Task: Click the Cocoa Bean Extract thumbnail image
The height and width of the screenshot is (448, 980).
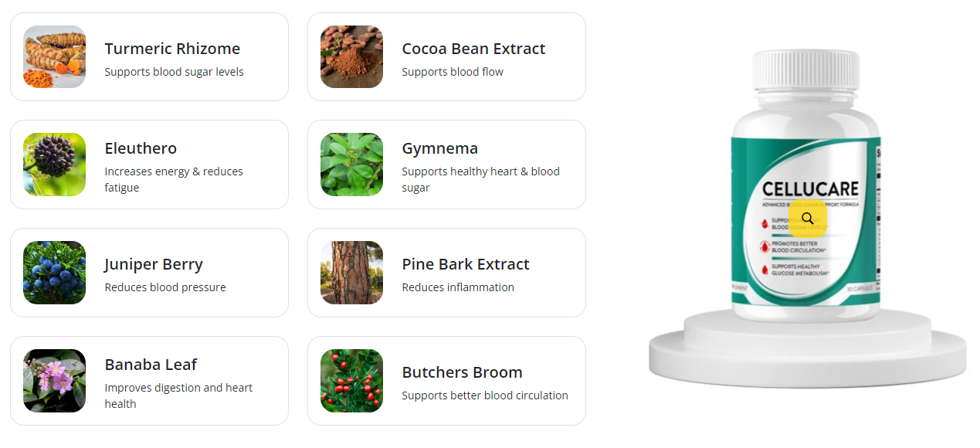Action: click(351, 56)
